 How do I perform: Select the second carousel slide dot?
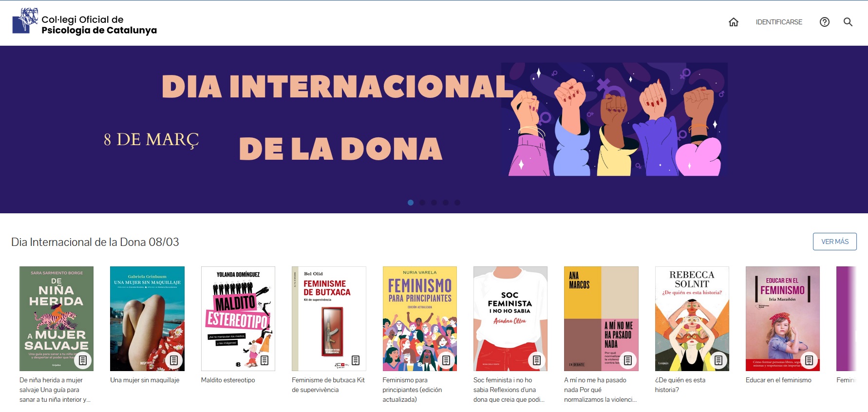click(422, 203)
